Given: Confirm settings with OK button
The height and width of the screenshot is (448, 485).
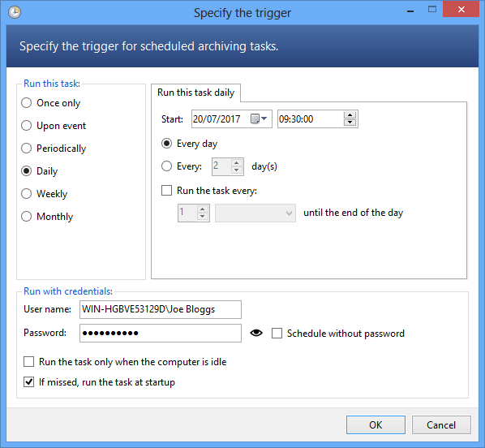Looking at the screenshot, I should click(x=376, y=424).
